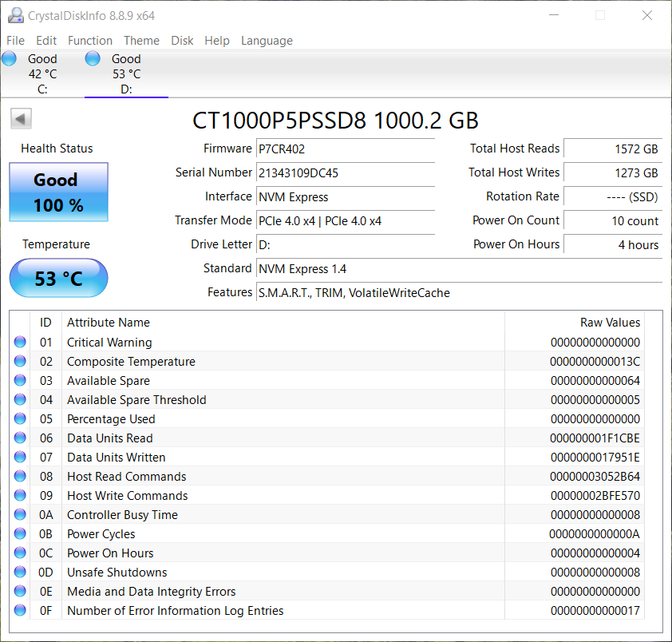Click the status orb beside Unsafe Shutdowns

pos(20,573)
